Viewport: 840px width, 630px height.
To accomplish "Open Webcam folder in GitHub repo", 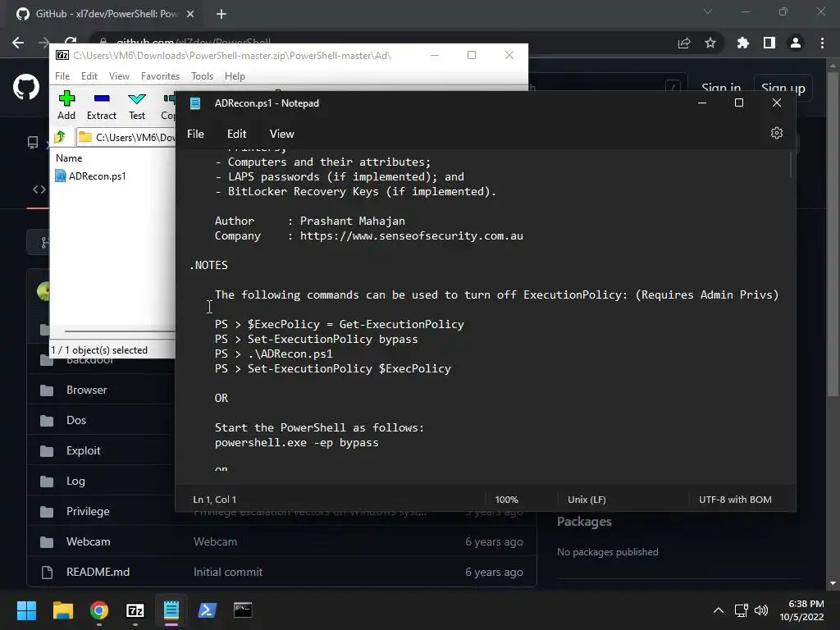I will tap(89, 541).
